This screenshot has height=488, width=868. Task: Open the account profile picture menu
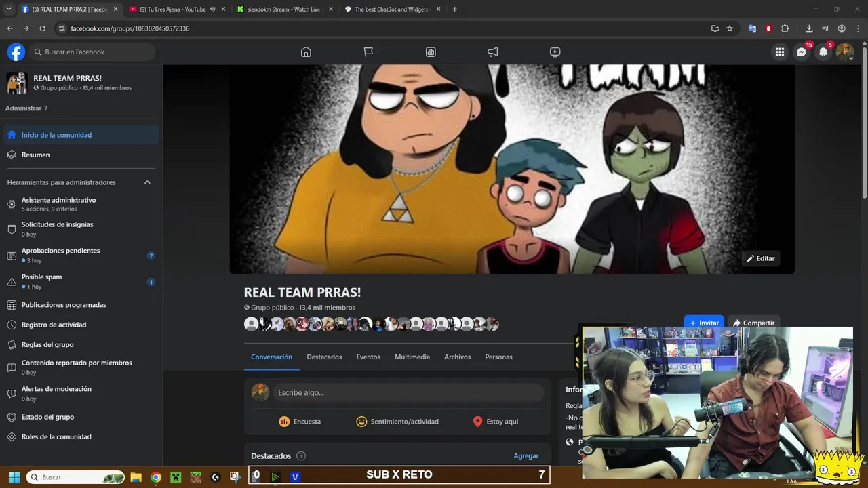845,52
